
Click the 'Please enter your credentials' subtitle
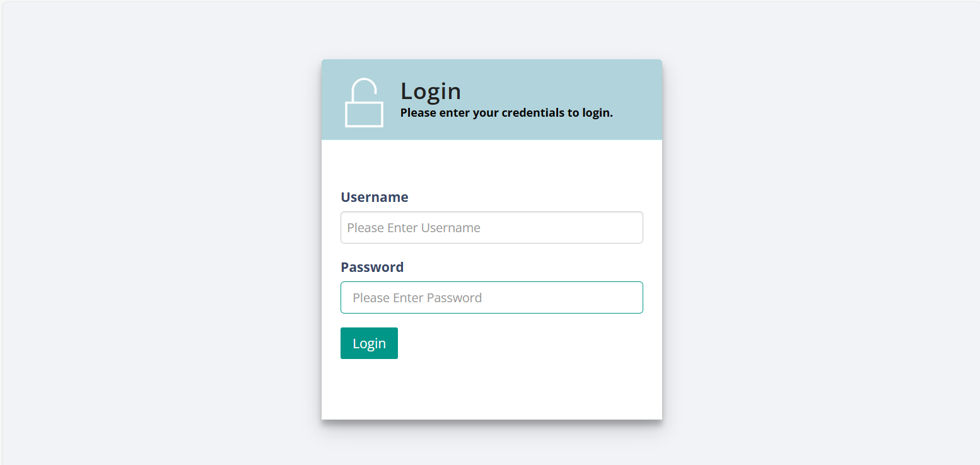[x=506, y=114]
